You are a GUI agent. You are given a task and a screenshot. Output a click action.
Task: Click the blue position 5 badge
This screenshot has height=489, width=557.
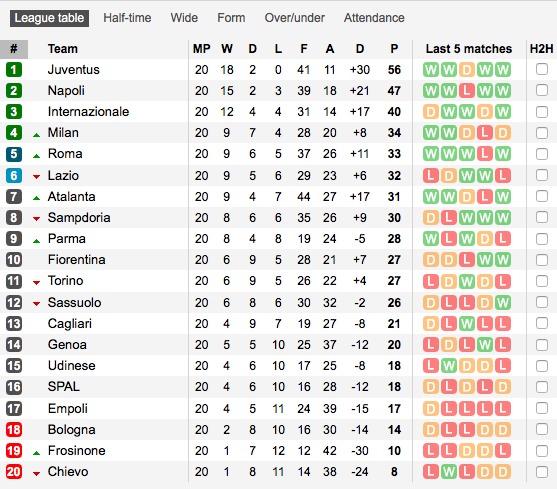pos(14,154)
